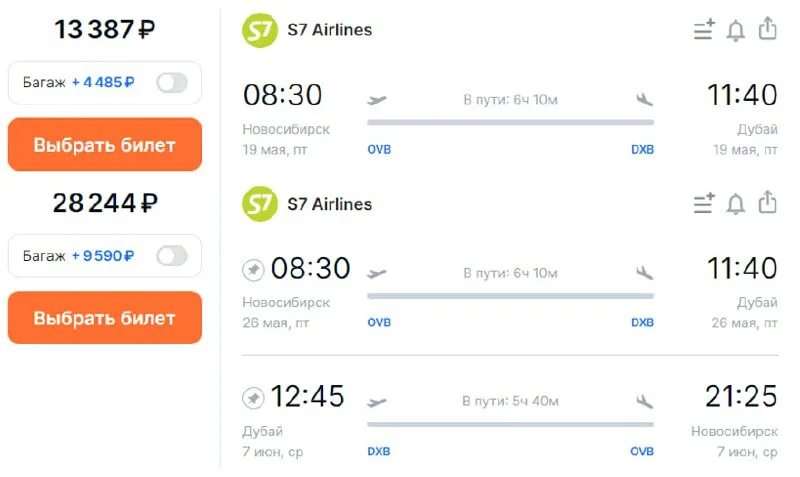The width and height of the screenshot is (800, 477).
Task: Click the first ticket's S7 Airlines name
Action: 329,30
